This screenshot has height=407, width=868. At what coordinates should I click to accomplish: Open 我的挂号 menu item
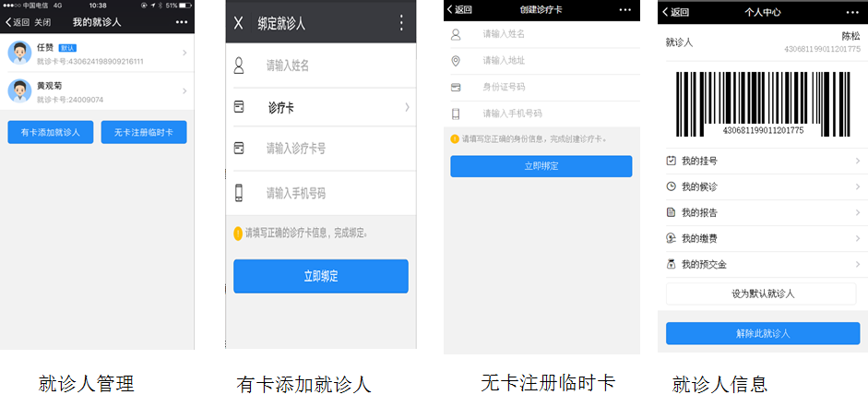(x=763, y=162)
